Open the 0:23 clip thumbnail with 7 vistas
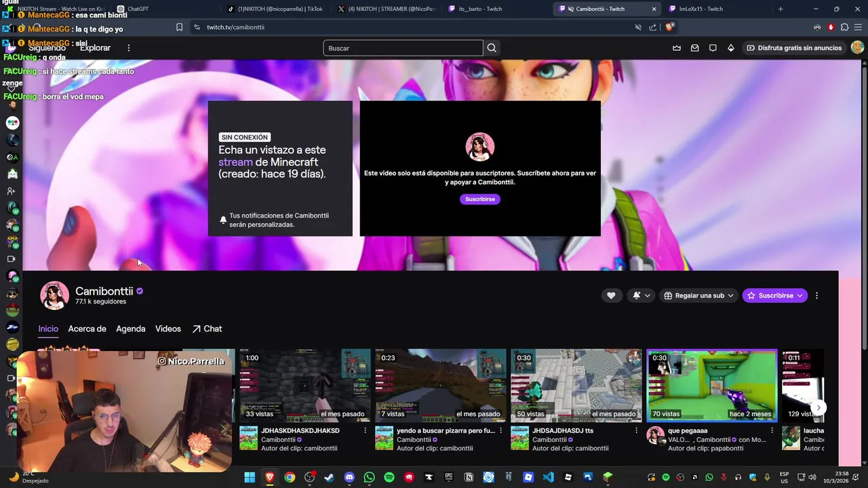Screen dimensions: 868x488 [x=441, y=386]
